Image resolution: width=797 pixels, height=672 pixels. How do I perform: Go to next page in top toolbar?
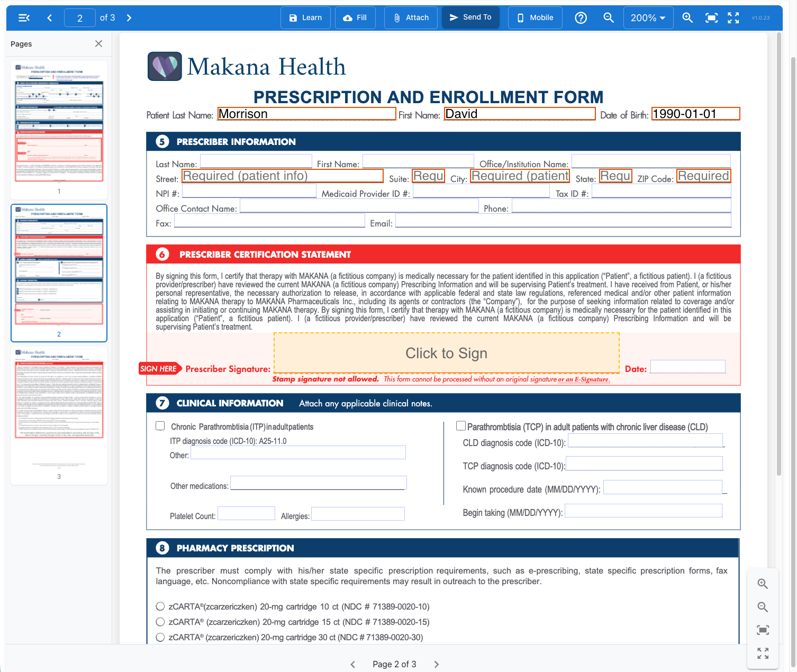129,18
